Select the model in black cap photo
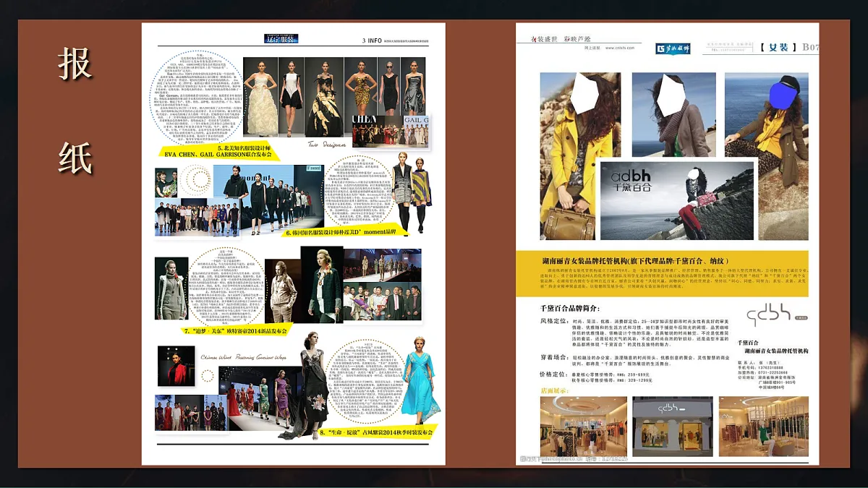This screenshot has width=868, height=488. click(x=767, y=155)
